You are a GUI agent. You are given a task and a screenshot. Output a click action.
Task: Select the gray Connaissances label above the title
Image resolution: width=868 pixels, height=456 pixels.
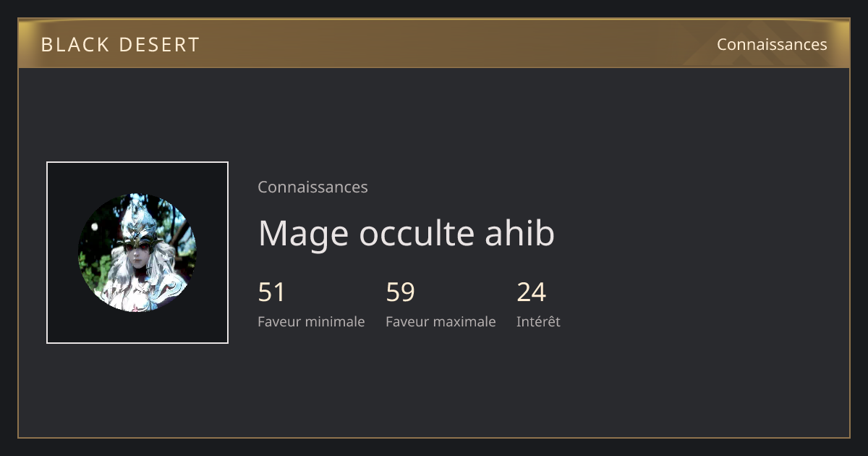point(312,187)
